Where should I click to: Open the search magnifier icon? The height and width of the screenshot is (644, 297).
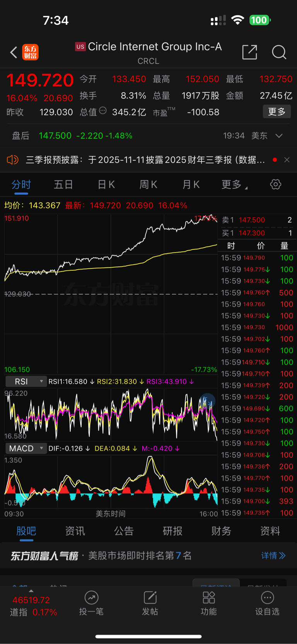point(279,52)
